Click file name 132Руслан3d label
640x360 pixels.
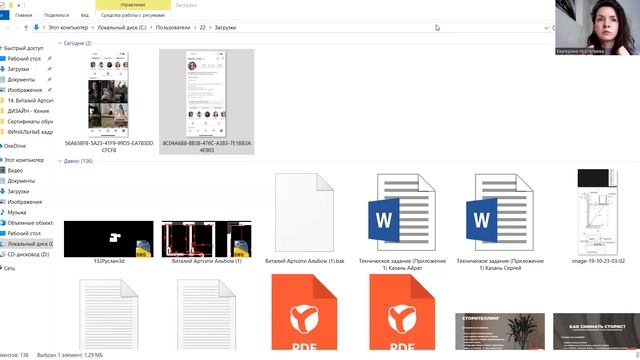[x=109, y=261]
